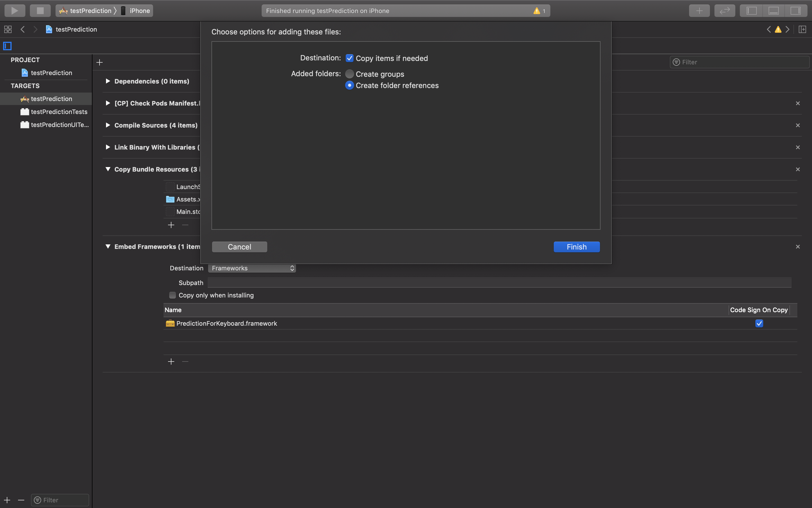Sort by the Name column header
The width and height of the screenshot is (812, 508).
[445, 310]
